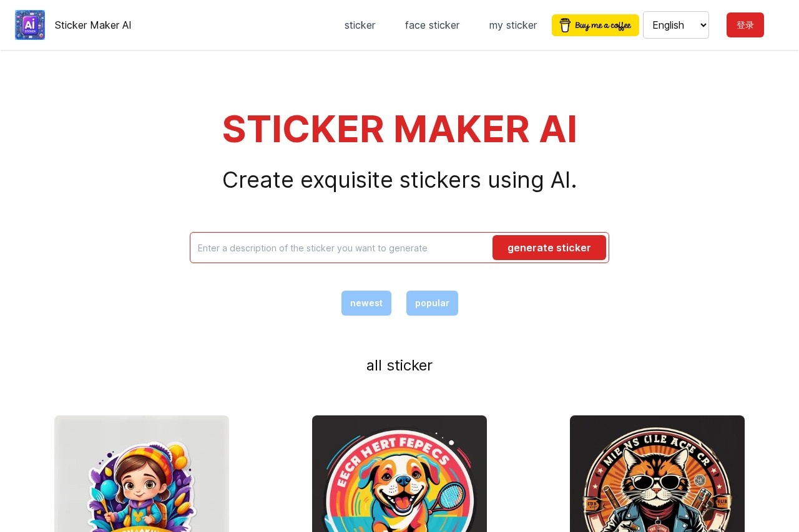
Task: Open the cartoon girl sticker thumbnail
Action: [x=142, y=473]
